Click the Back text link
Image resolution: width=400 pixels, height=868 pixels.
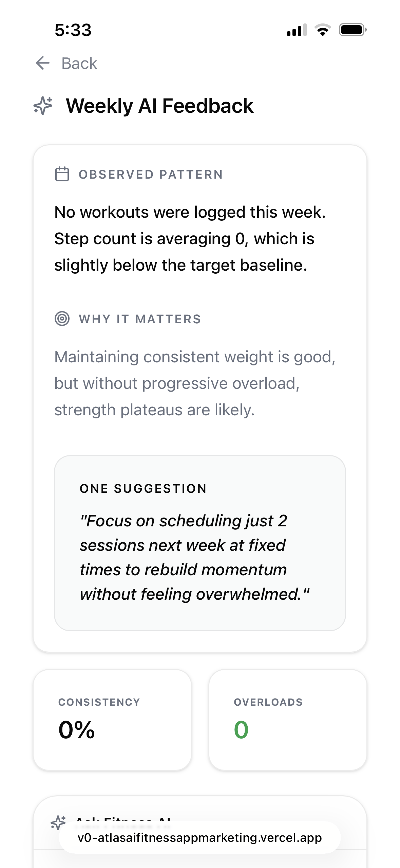click(x=79, y=64)
